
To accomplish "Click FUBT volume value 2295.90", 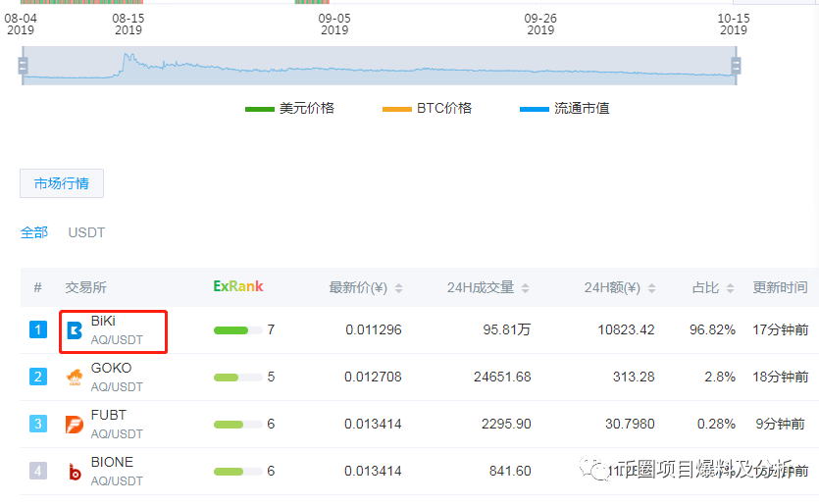I will point(506,424).
